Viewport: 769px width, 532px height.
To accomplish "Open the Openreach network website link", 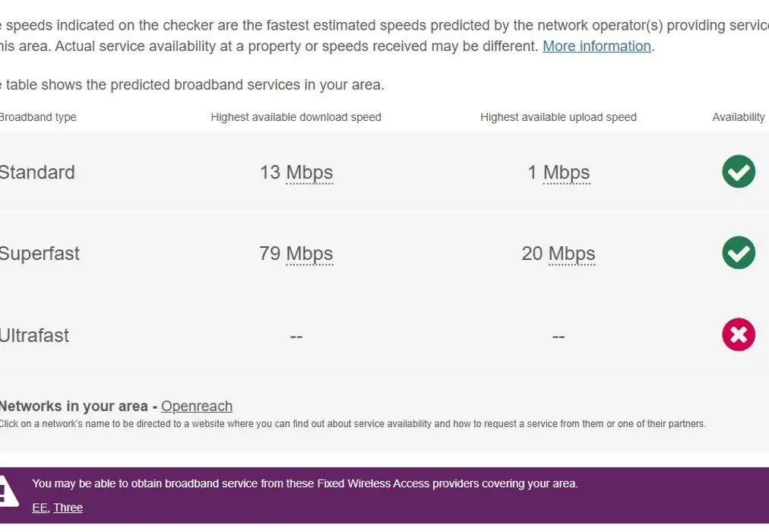I will point(196,406).
